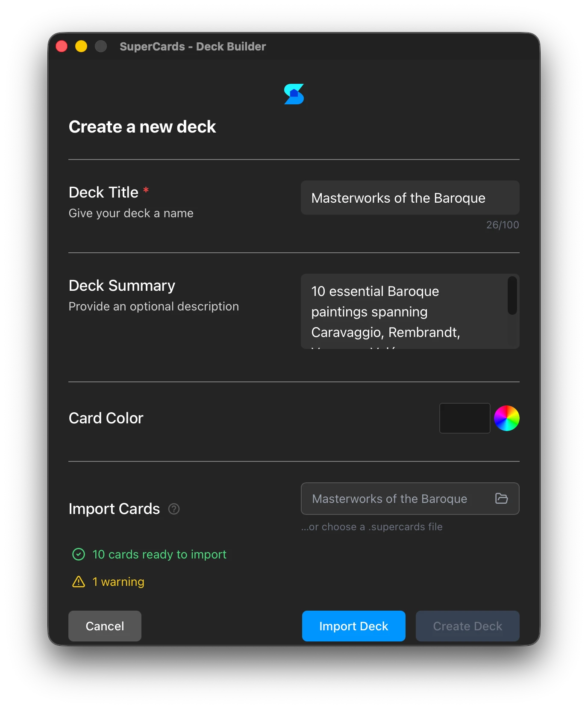Image resolution: width=588 pixels, height=709 pixels.
Task: Click the dark Card Color swatch
Action: pyautogui.click(x=465, y=418)
